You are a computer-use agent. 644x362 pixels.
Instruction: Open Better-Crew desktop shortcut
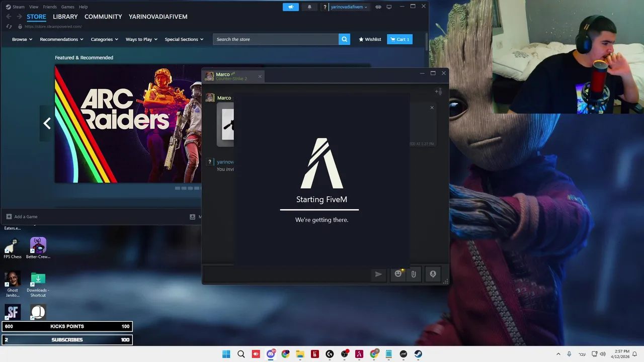pos(38,249)
